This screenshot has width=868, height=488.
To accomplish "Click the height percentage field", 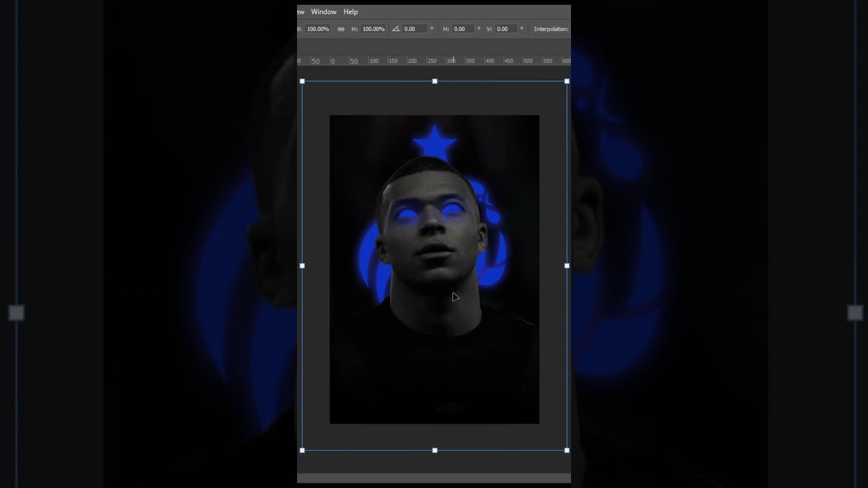I will pos(373,29).
